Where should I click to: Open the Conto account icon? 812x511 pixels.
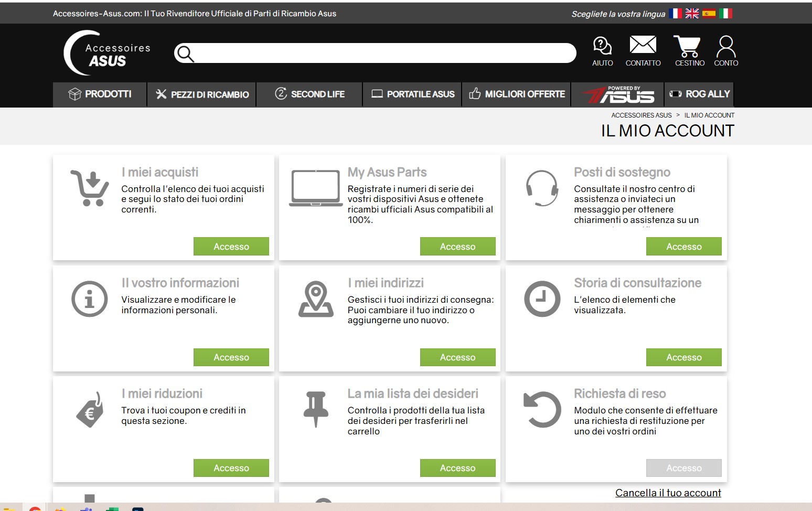coord(726,51)
